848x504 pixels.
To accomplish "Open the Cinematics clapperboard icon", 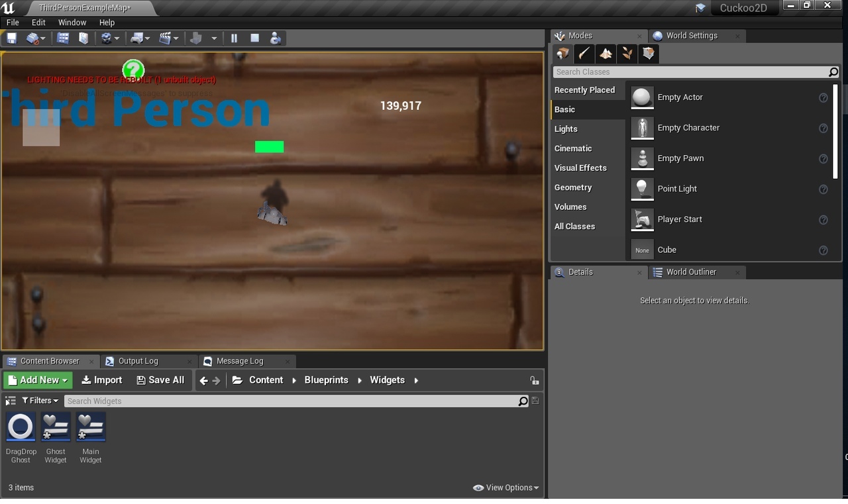I will click(166, 38).
